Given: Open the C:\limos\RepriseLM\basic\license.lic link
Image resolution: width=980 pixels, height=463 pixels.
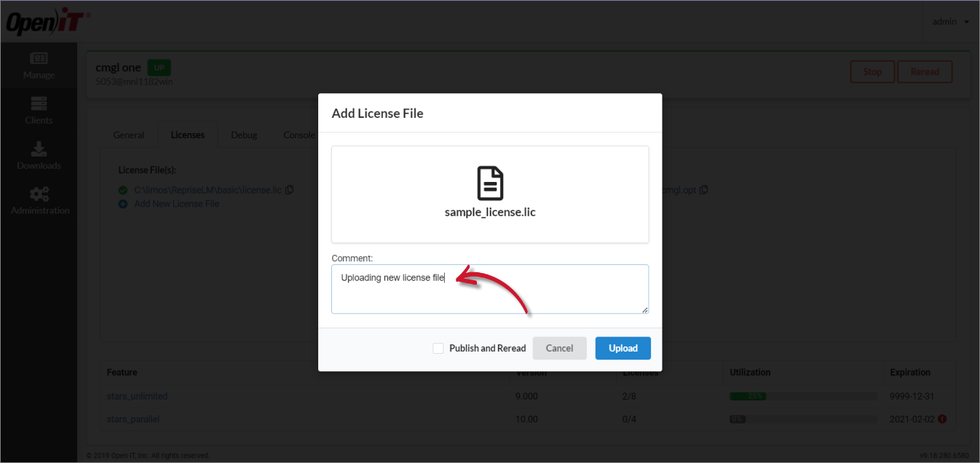Looking at the screenshot, I should click(x=208, y=190).
